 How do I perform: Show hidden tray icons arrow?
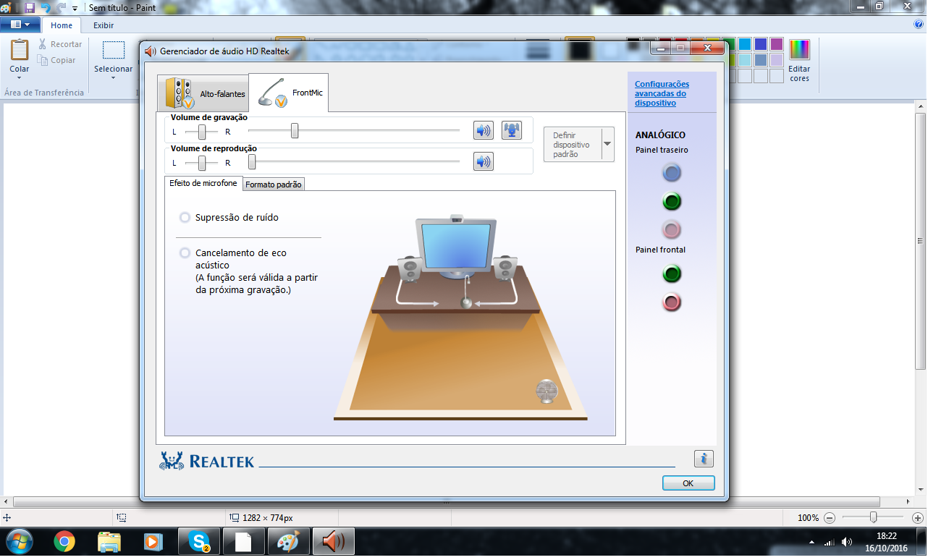tap(811, 542)
